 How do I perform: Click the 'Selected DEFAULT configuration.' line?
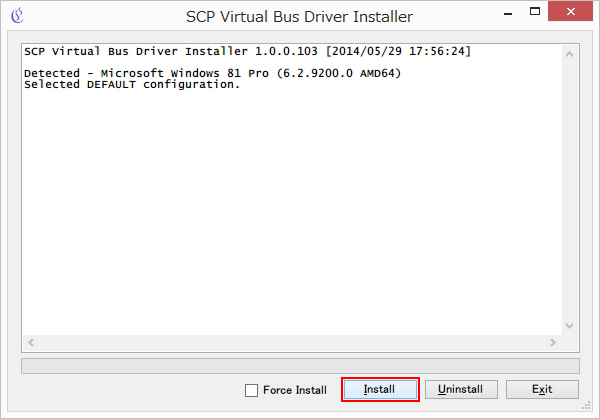pyautogui.click(x=132, y=85)
